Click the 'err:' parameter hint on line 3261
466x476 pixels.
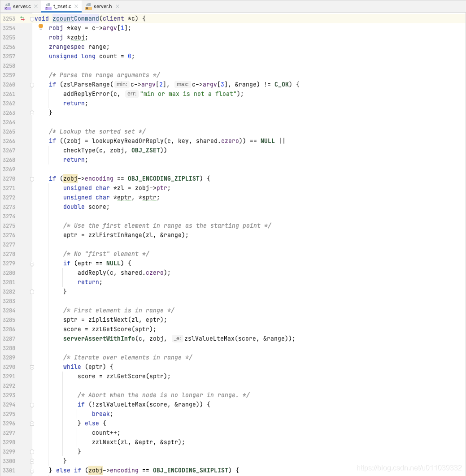pos(132,94)
